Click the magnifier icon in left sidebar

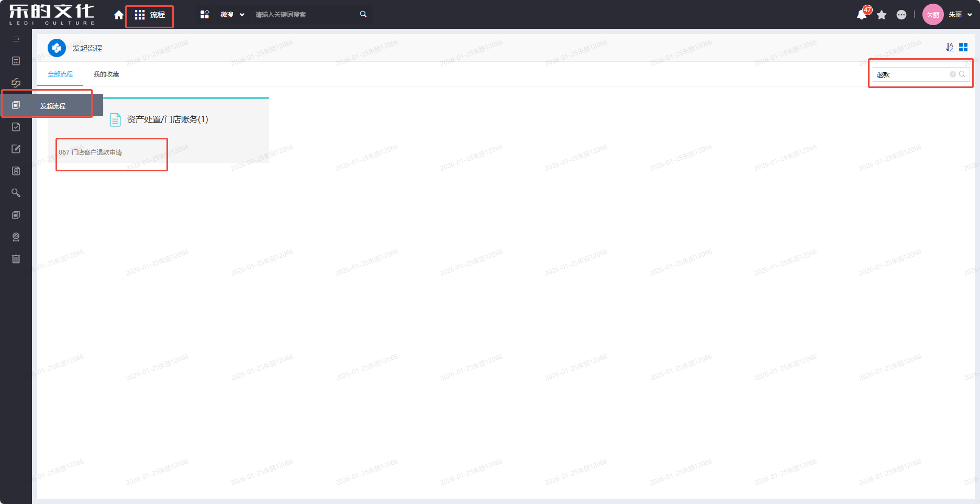tap(16, 193)
